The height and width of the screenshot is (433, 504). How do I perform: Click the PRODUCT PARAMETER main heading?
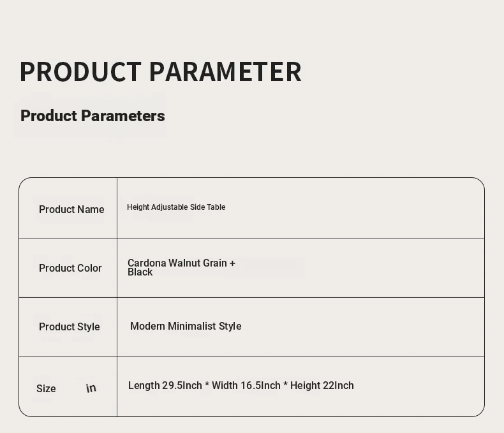[161, 71]
